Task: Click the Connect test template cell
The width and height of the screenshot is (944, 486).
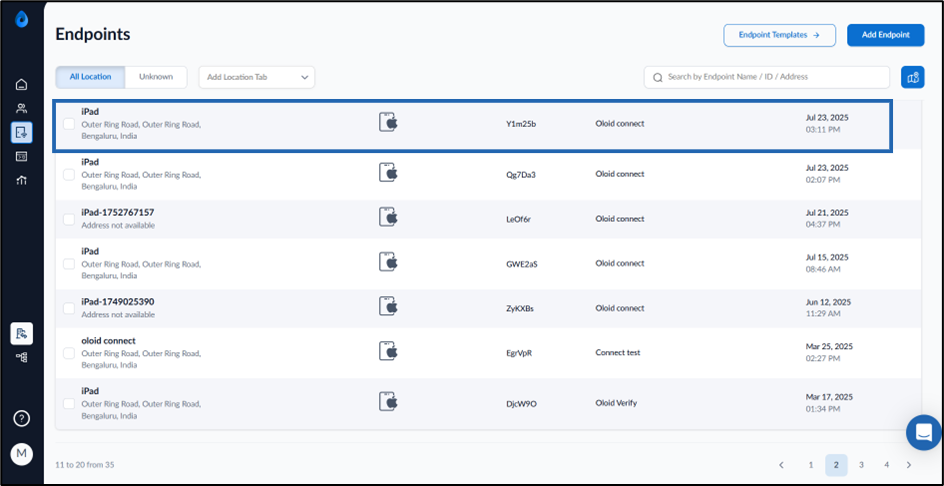Action: [618, 352]
